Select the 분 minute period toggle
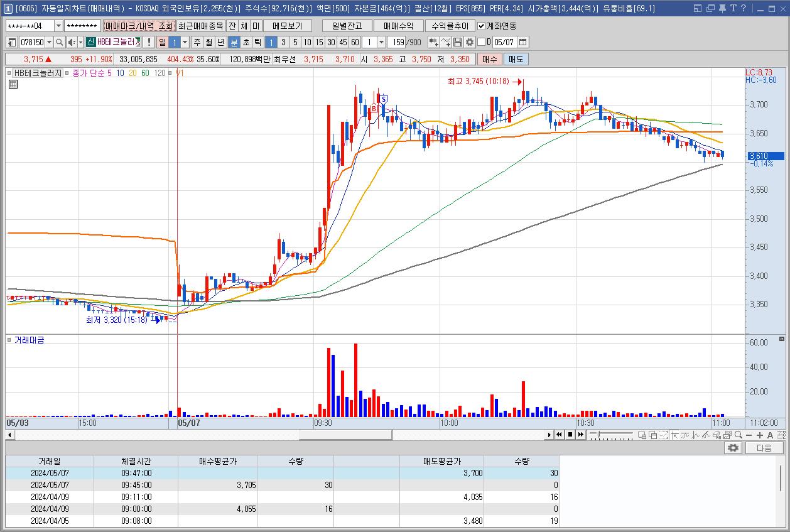This screenshot has height=532, width=790. click(x=234, y=42)
